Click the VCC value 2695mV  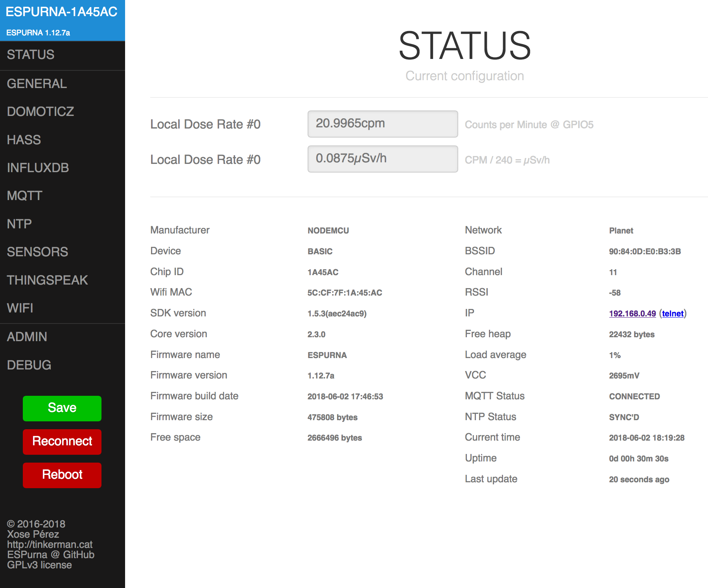point(624,376)
